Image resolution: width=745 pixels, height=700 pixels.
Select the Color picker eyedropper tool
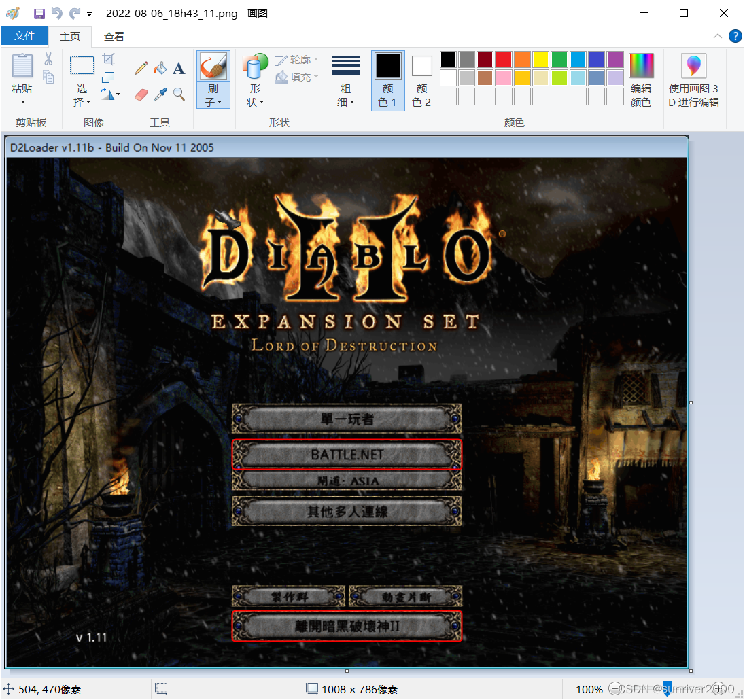click(x=160, y=94)
